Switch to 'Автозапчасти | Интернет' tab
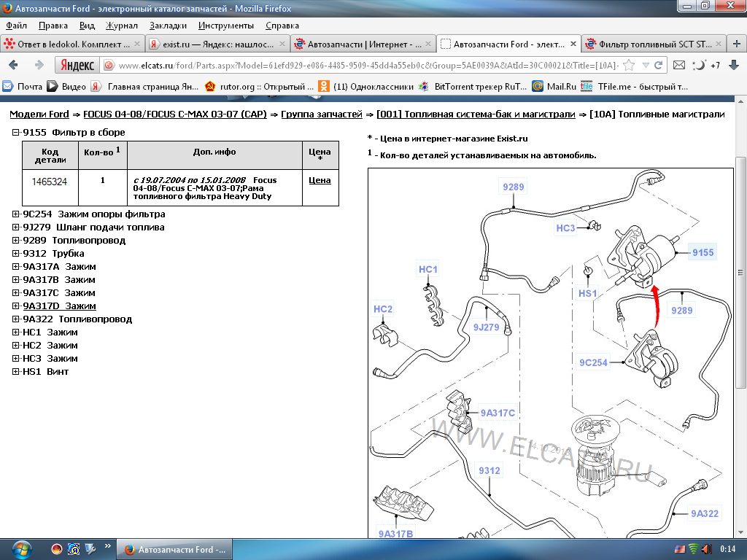This screenshot has height=560, width=747. pos(363,44)
